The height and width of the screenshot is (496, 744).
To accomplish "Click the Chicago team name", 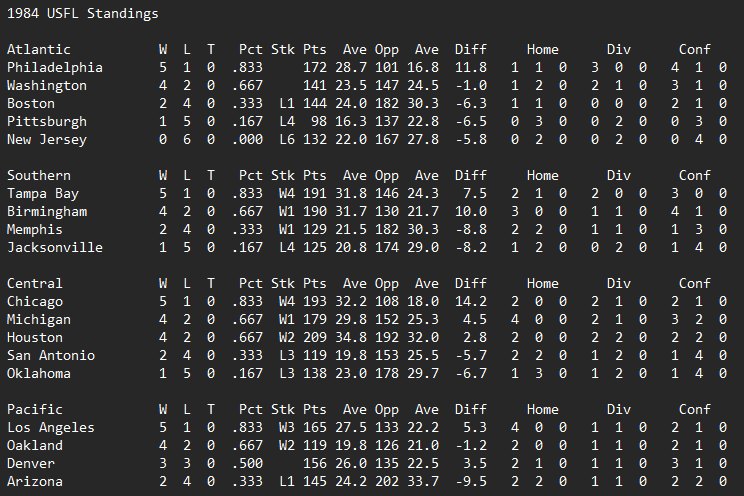I will coord(35,301).
